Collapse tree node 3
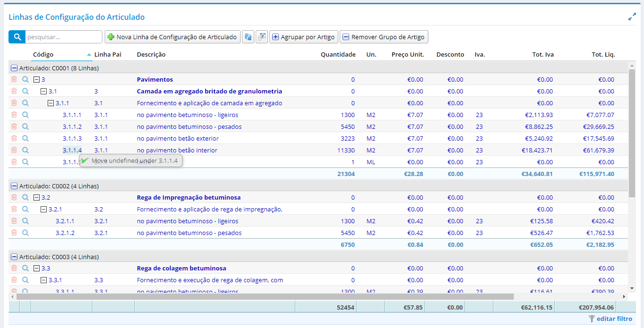This screenshot has height=328, width=644. (36, 79)
